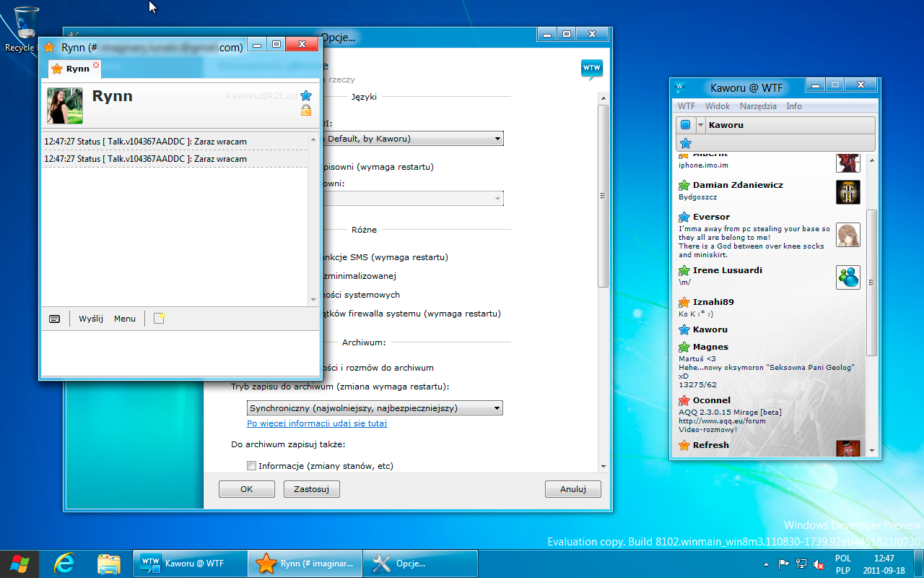Open Rynn's avatar photo in chat window
The height and width of the screenshot is (578, 924).
tap(65, 105)
